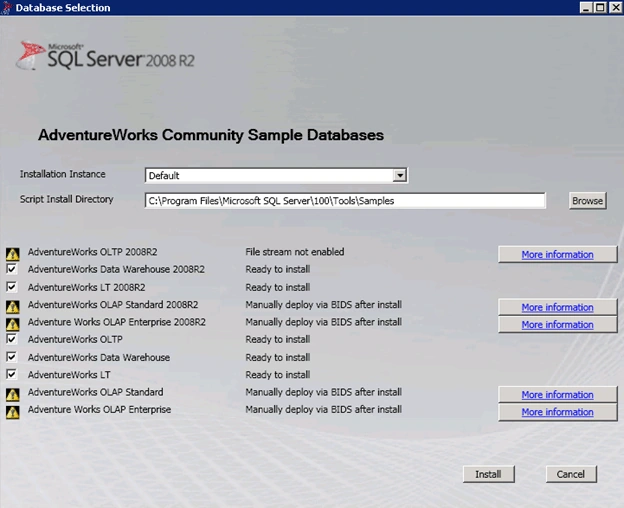Viewport: 624px width, 508px height.
Task: Click the Cancel button
Action: point(571,474)
